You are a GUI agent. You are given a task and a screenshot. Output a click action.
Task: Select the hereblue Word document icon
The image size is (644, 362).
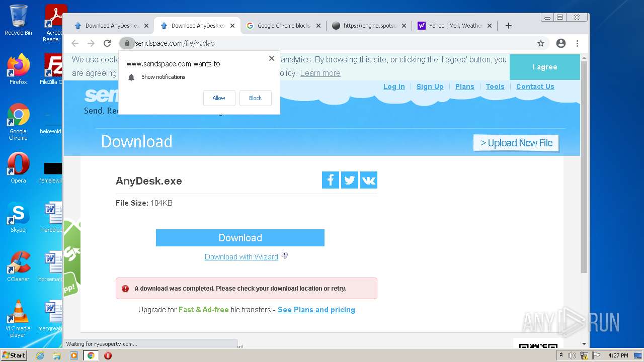pyautogui.click(x=52, y=217)
